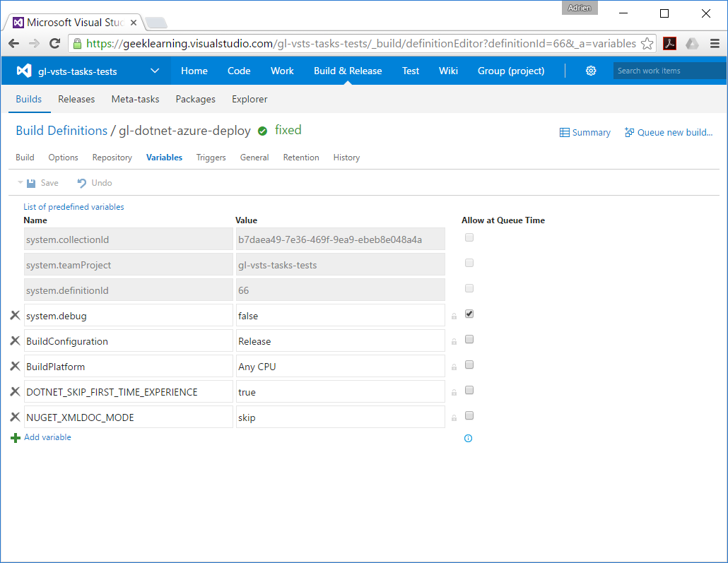Focus the Search work items box
This screenshot has width=728, height=563.
click(x=669, y=71)
